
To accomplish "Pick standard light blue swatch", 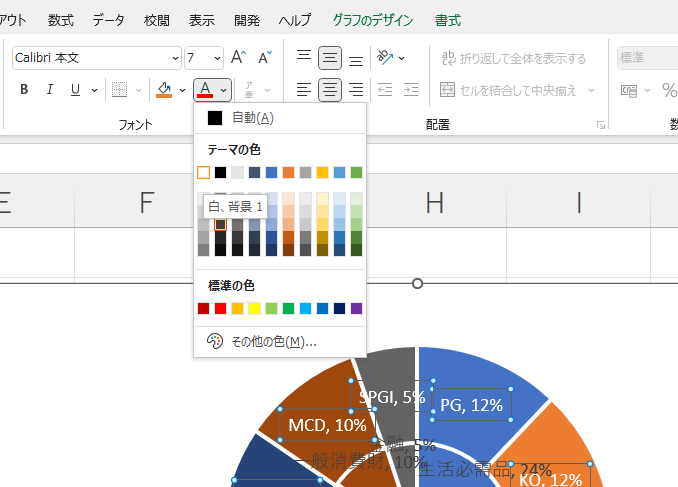I will pos(305,308).
